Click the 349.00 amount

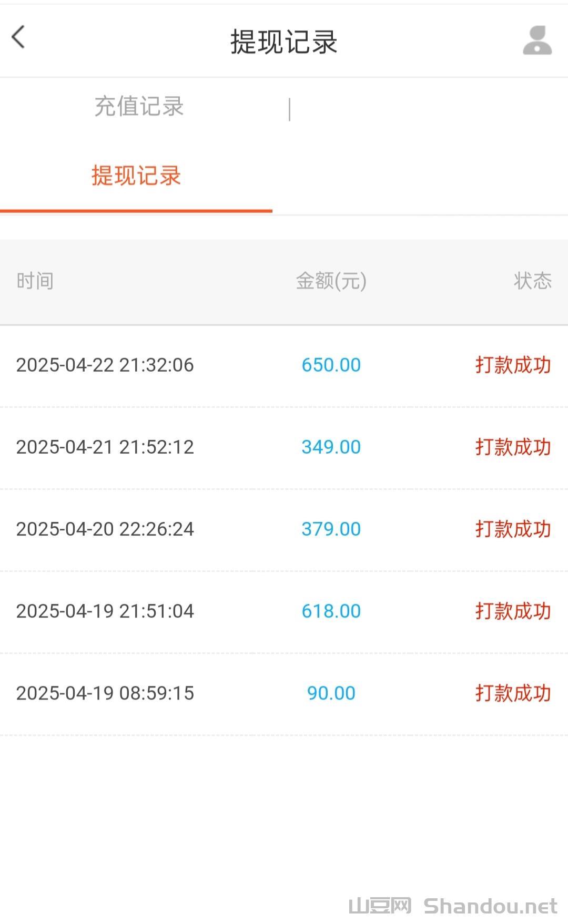(x=331, y=447)
